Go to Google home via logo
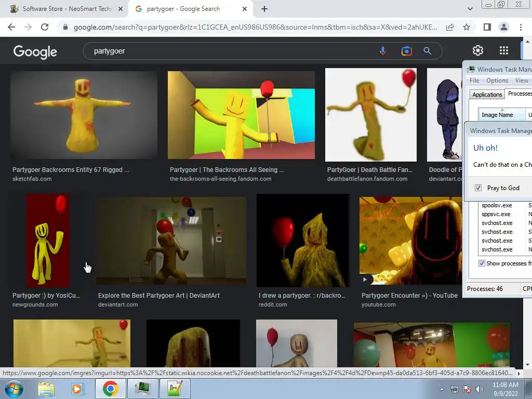 [x=35, y=51]
